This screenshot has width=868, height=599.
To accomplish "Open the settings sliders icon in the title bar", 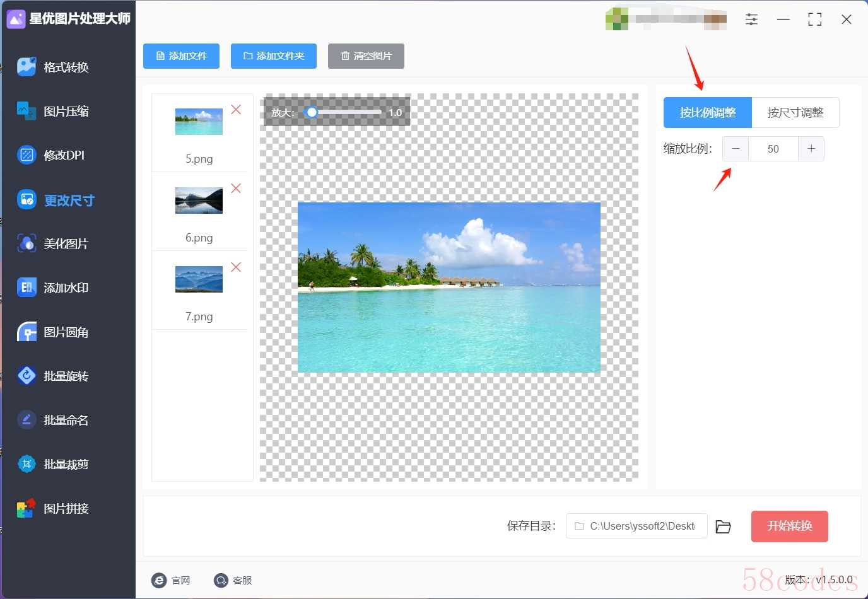I will tap(751, 20).
